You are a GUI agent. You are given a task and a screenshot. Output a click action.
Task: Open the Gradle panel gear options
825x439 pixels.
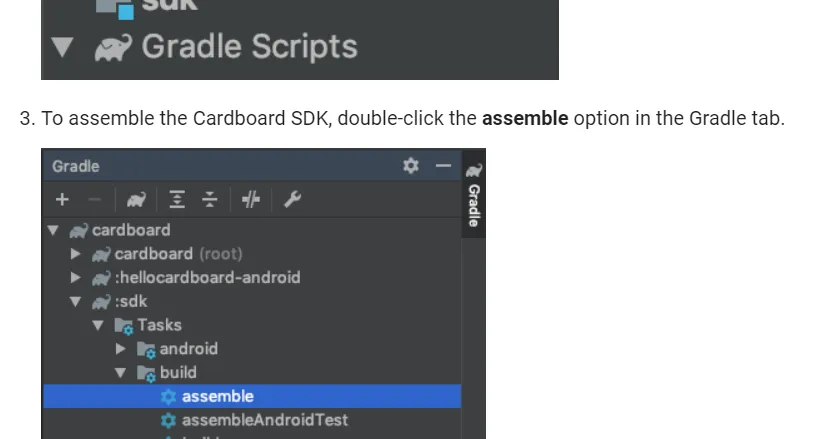[x=411, y=166]
